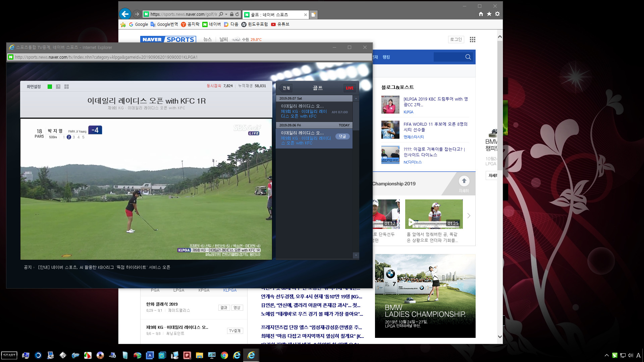Click the main page scrollbar down arrow
The height and width of the screenshot is (362, 644).
click(x=500, y=337)
